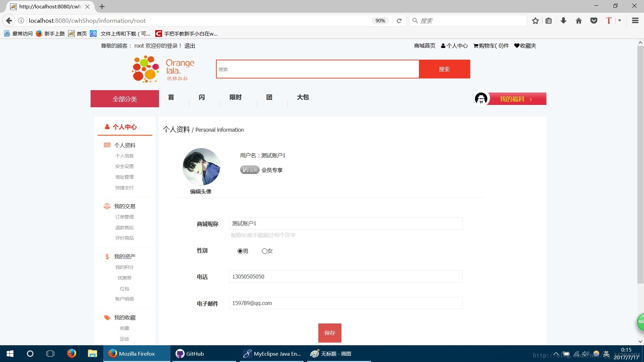Image resolution: width=644 pixels, height=362 pixels.
Task: Click the 电话 phone input field
Action: [346, 277]
